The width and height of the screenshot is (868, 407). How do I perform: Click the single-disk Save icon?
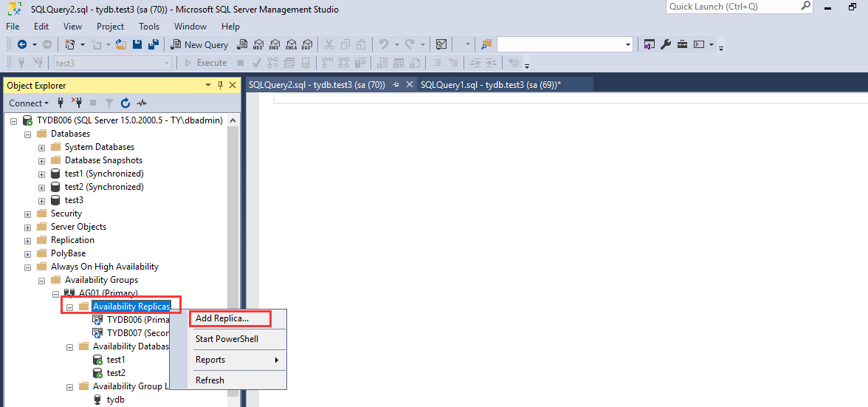137,44
